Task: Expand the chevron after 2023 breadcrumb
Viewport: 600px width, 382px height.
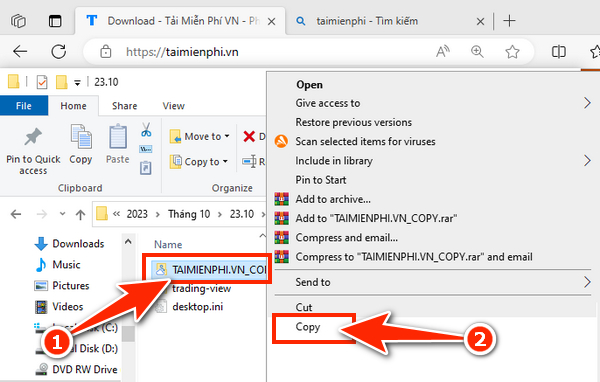Action: tap(157, 214)
